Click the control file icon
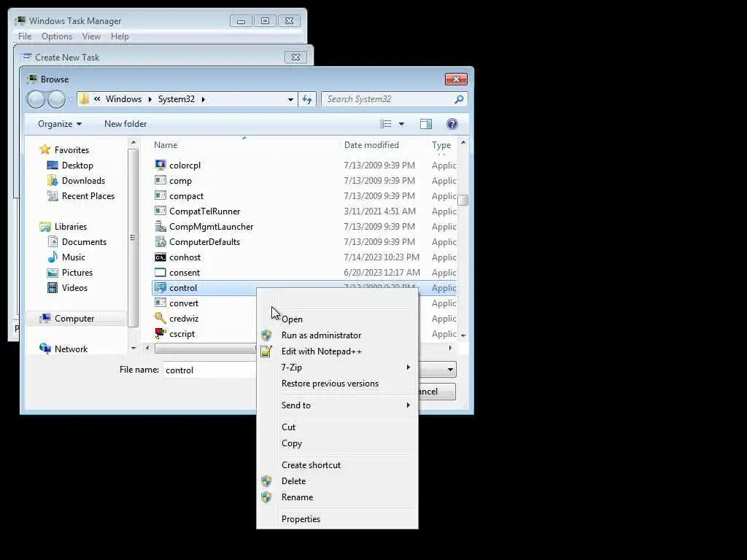This screenshot has width=747, height=560. point(160,287)
